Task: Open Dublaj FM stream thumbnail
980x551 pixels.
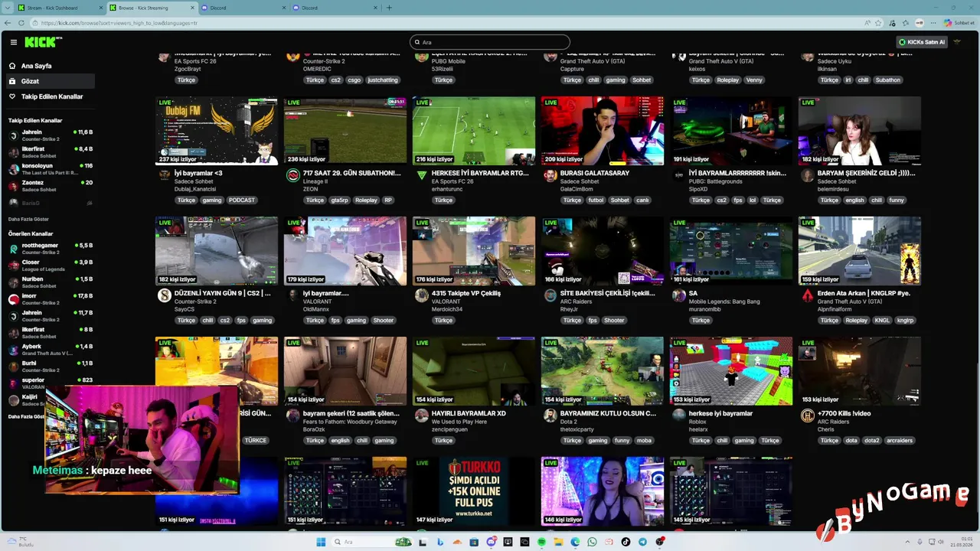Action: 217,131
